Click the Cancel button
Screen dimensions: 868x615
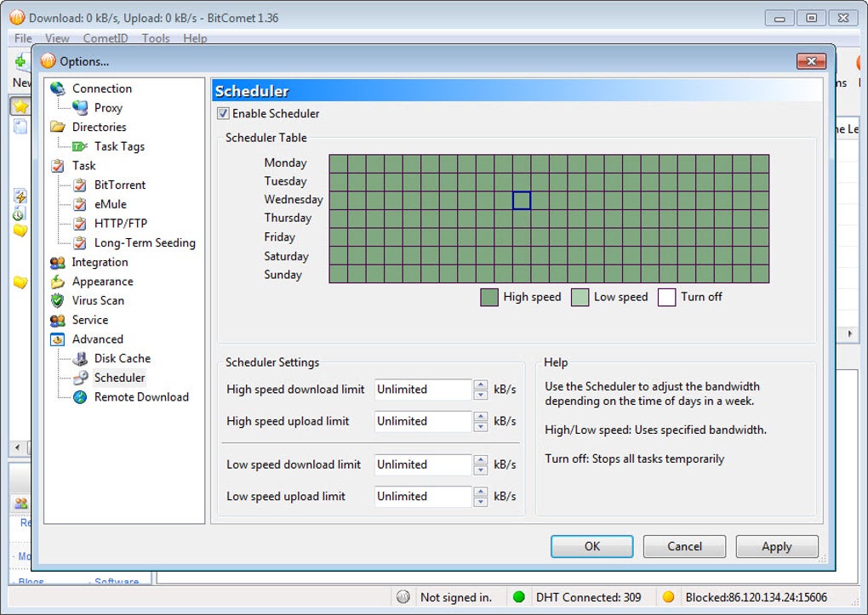(684, 546)
